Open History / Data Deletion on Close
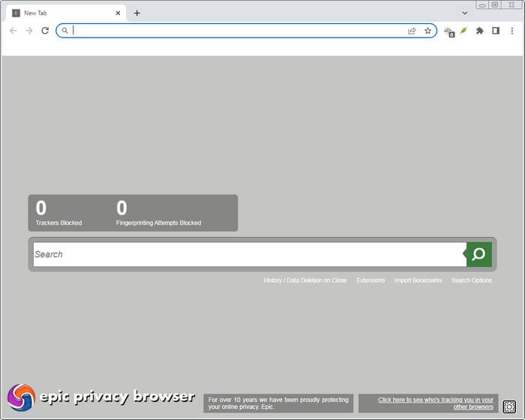The width and height of the screenshot is (525, 420). [x=305, y=280]
